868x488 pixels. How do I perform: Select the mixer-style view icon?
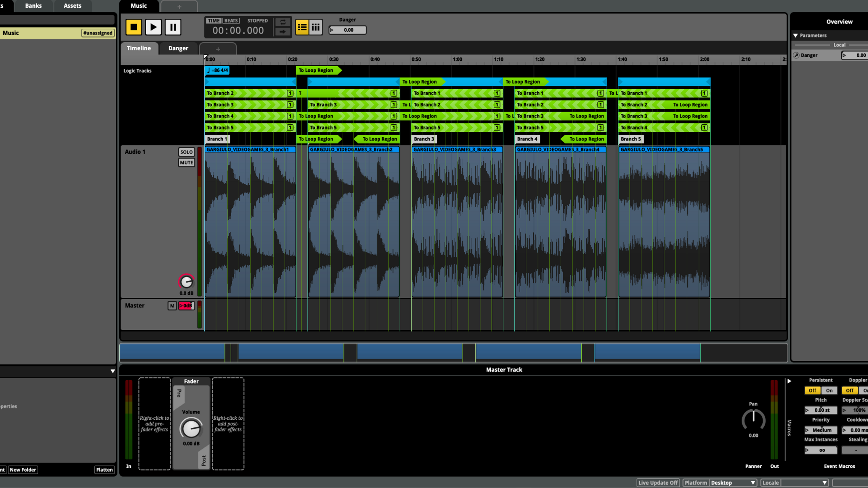(315, 27)
